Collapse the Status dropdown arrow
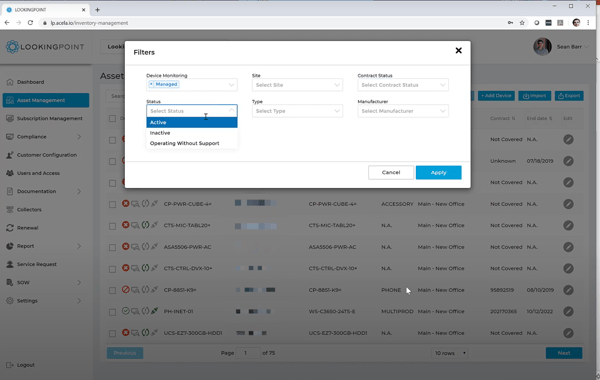The width and height of the screenshot is (600, 380). [x=232, y=111]
